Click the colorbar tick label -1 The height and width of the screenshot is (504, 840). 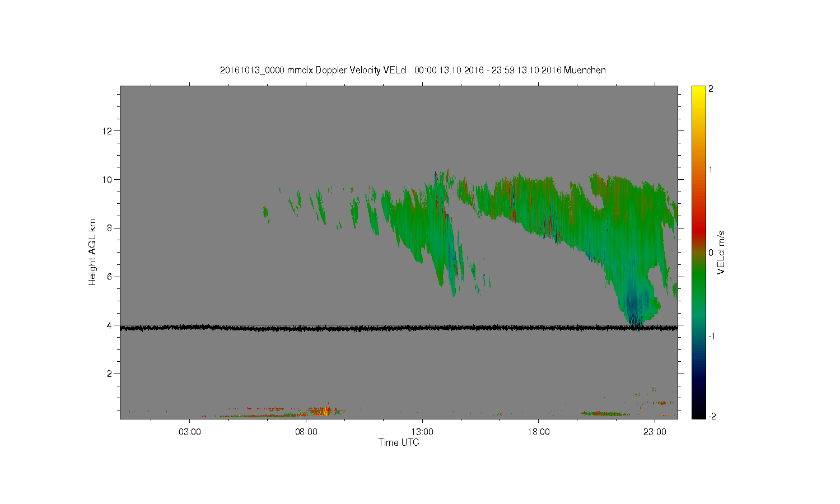tap(711, 336)
